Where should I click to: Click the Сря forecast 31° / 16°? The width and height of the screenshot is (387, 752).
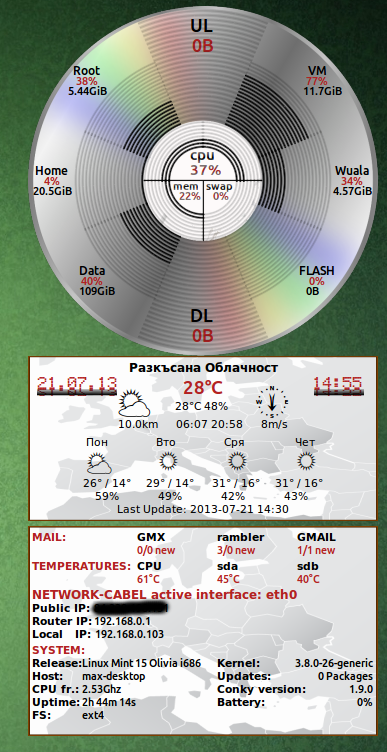(235, 483)
